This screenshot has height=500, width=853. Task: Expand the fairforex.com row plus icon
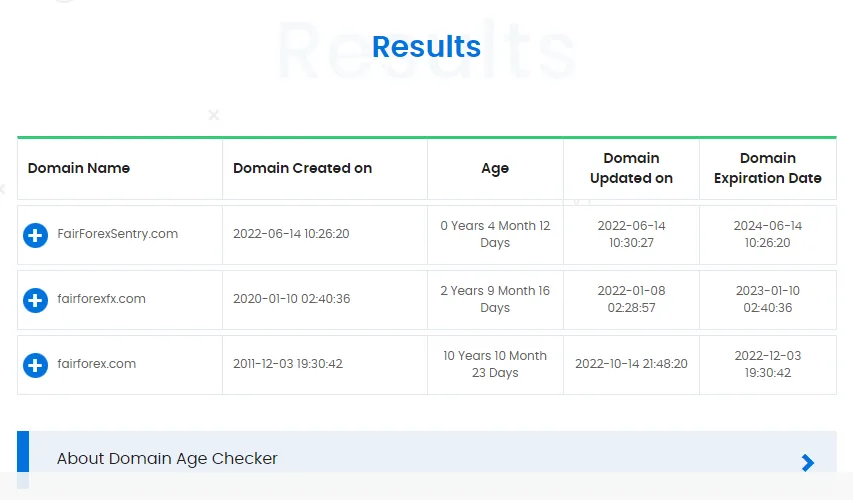click(x=35, y=366)
